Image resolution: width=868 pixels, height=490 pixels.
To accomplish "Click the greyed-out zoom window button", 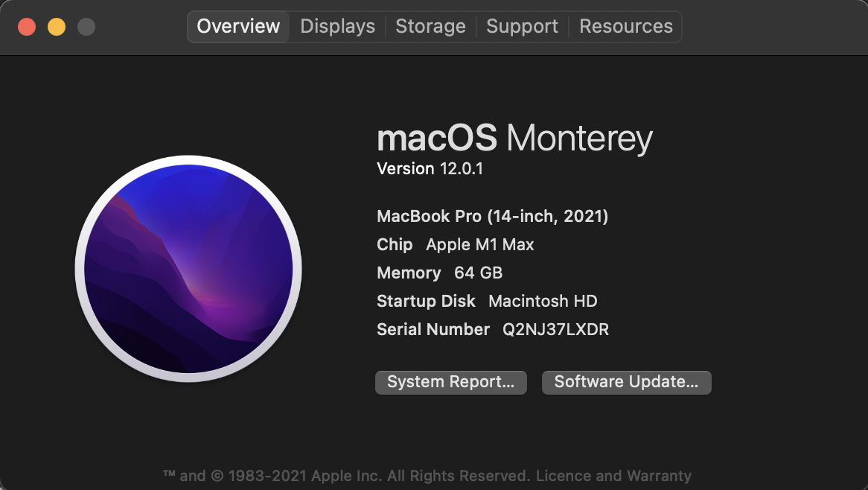I will coord(86,28).
